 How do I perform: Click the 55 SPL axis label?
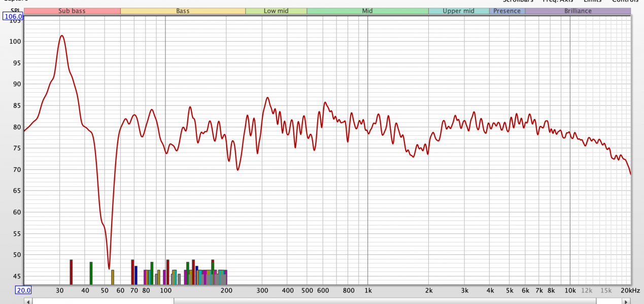coord(16,234)
